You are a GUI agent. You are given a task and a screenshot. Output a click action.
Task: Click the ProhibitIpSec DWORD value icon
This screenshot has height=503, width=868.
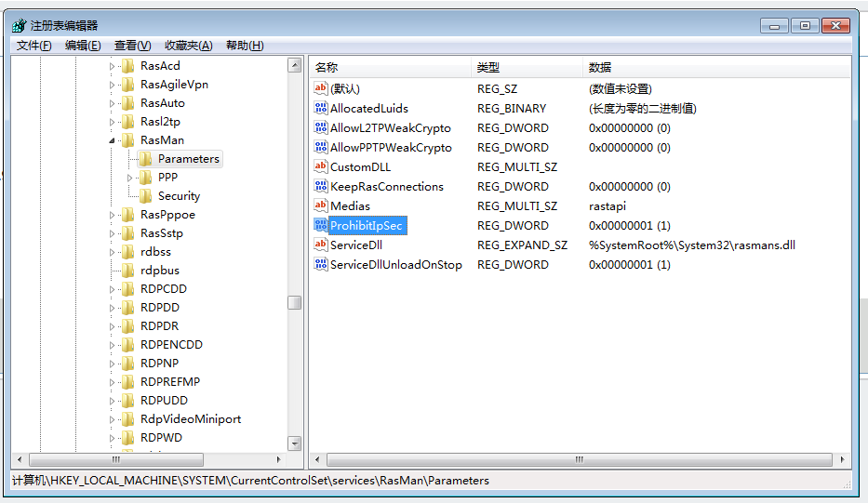321,225
